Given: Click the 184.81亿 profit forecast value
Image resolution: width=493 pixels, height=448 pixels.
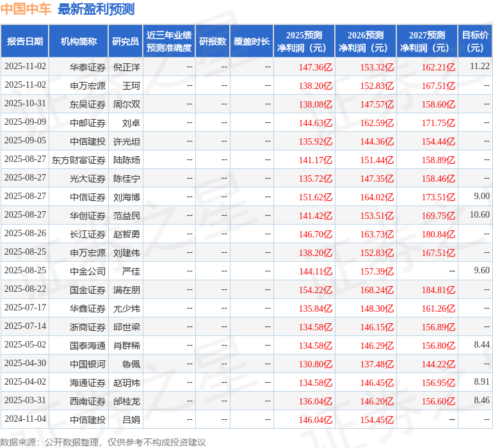Looking at the screenshot, I should (x=439, y=290).
